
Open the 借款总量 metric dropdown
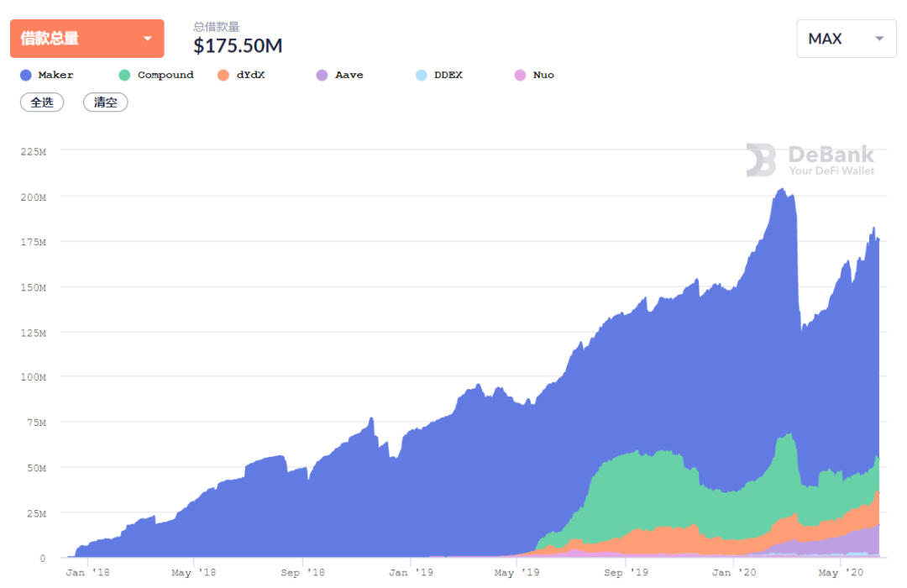[87, 39]
